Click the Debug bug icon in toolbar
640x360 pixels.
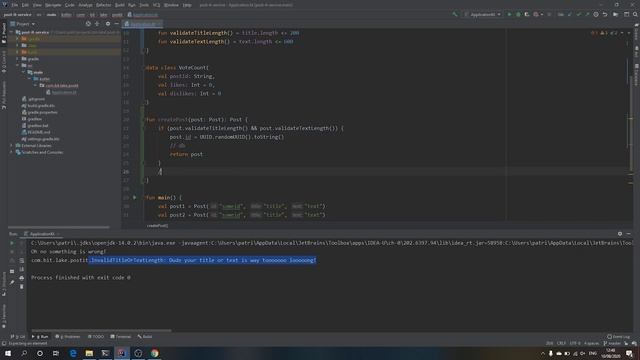pyautogui.click(x=518, y=14)
